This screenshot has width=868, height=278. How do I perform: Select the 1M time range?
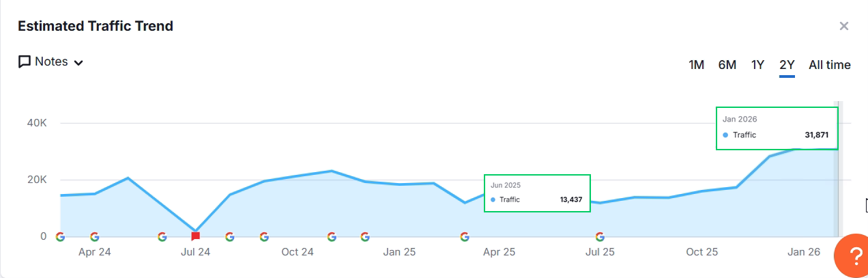696,65
